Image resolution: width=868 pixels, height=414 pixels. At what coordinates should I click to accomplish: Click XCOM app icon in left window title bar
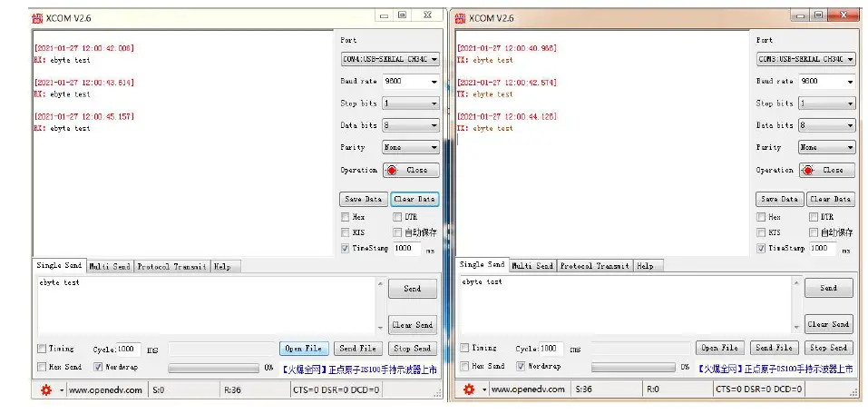click(37, 18)
